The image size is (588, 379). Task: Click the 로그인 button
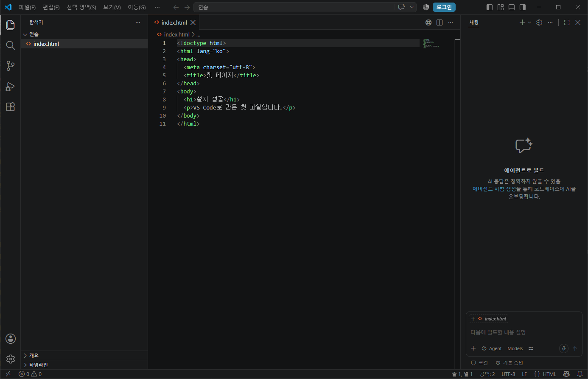coord(444,7)
